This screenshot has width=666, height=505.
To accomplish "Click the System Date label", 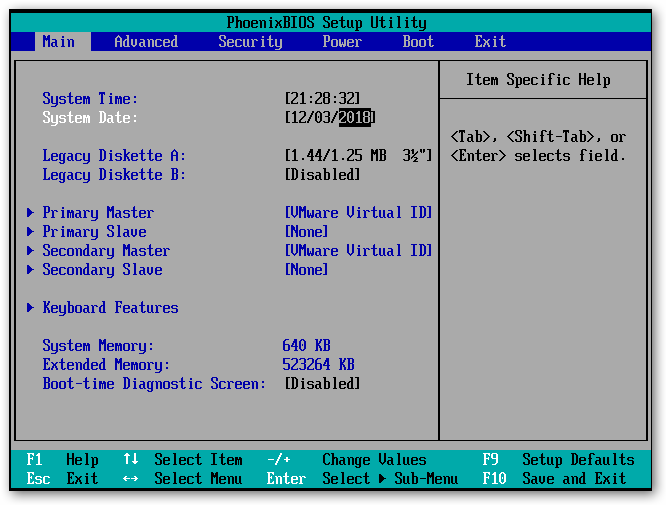I will (x=90, y=118).
